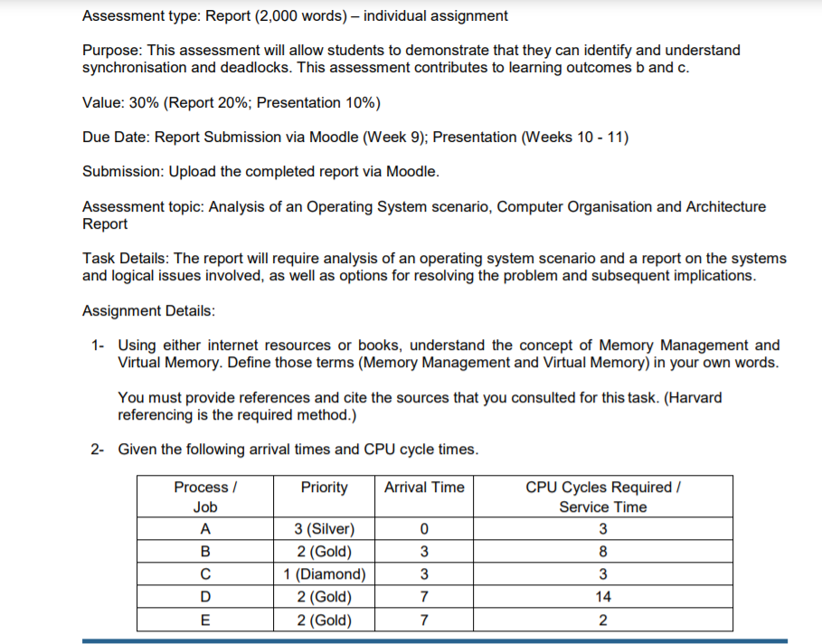
Task: Click process cell 'B'
Action: [205, 552]
